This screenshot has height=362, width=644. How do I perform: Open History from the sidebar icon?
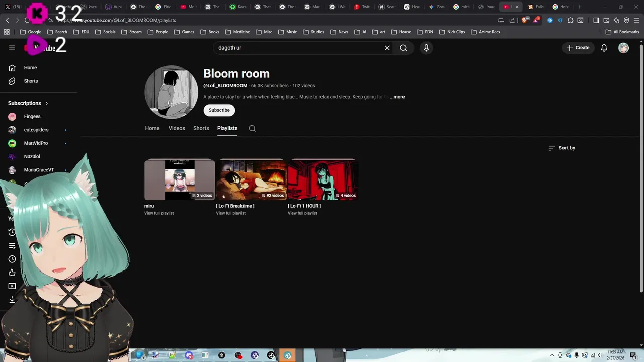coord(12,232)
